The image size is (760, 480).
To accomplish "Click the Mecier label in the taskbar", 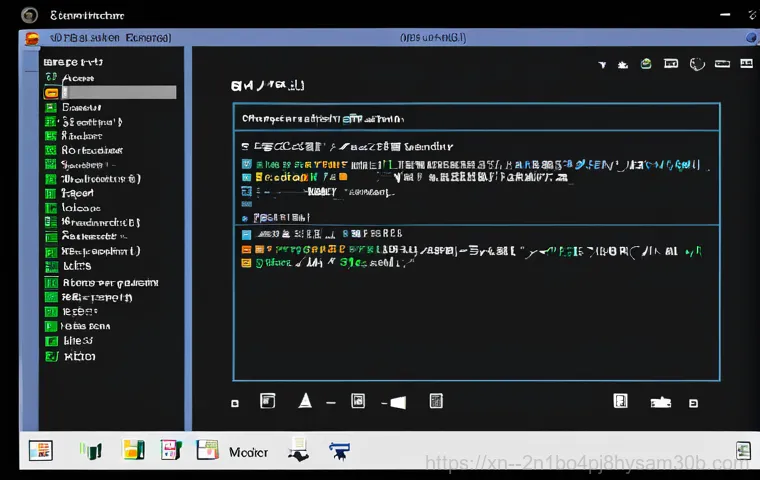I will point(248,452).
